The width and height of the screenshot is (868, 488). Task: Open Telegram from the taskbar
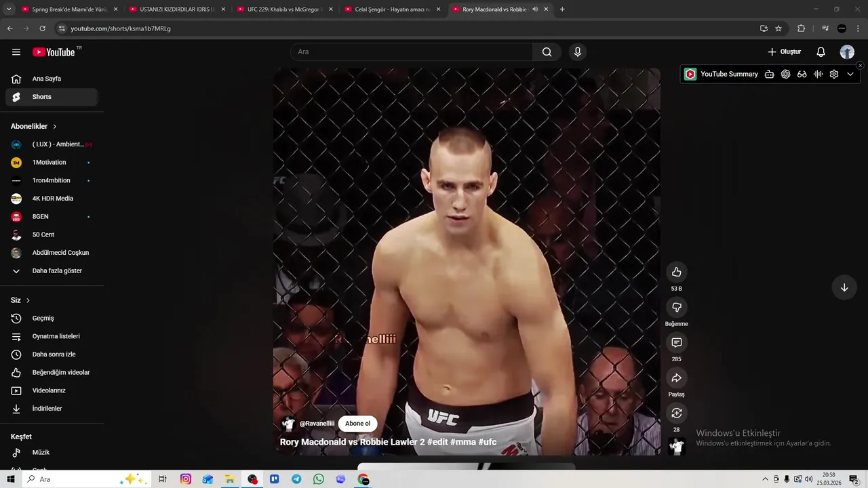[x=296, y=479]
